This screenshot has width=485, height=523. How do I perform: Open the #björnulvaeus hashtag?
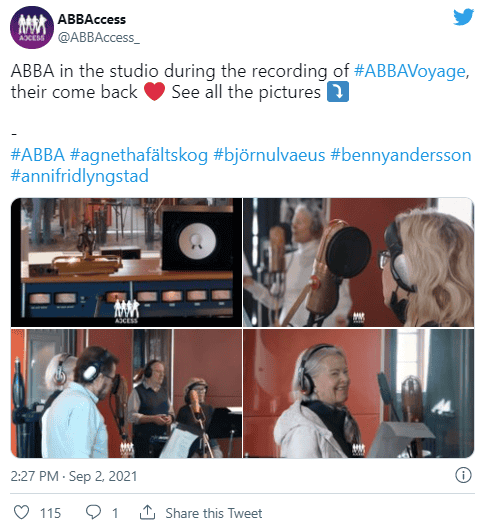(x=269, y=156)
